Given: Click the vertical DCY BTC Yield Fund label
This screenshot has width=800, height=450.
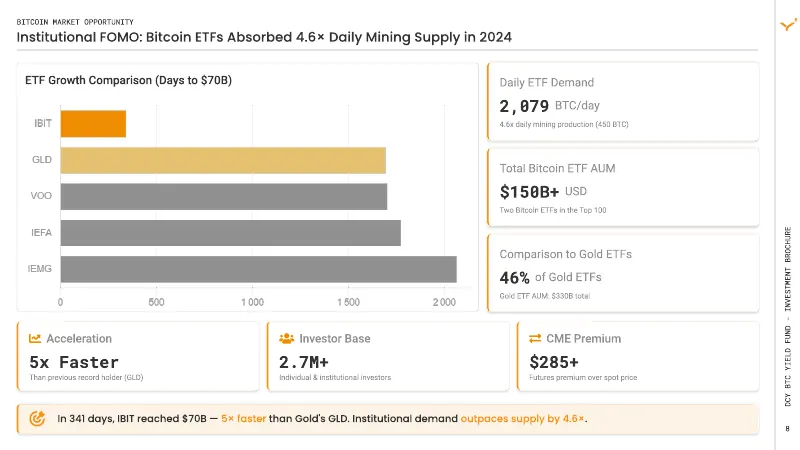Looking at the screenshot, I should coord(788,316).
